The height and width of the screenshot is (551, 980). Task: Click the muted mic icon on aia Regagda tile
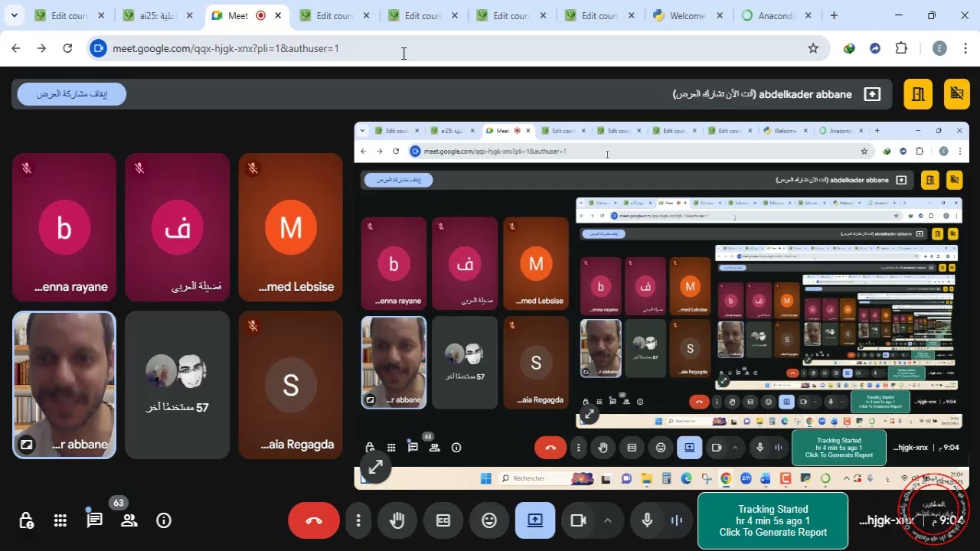[253, 325]
